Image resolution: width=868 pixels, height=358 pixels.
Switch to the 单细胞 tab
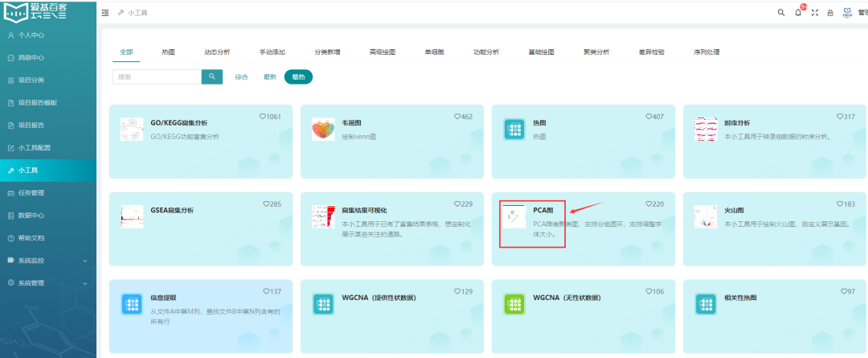coord(435,52)
